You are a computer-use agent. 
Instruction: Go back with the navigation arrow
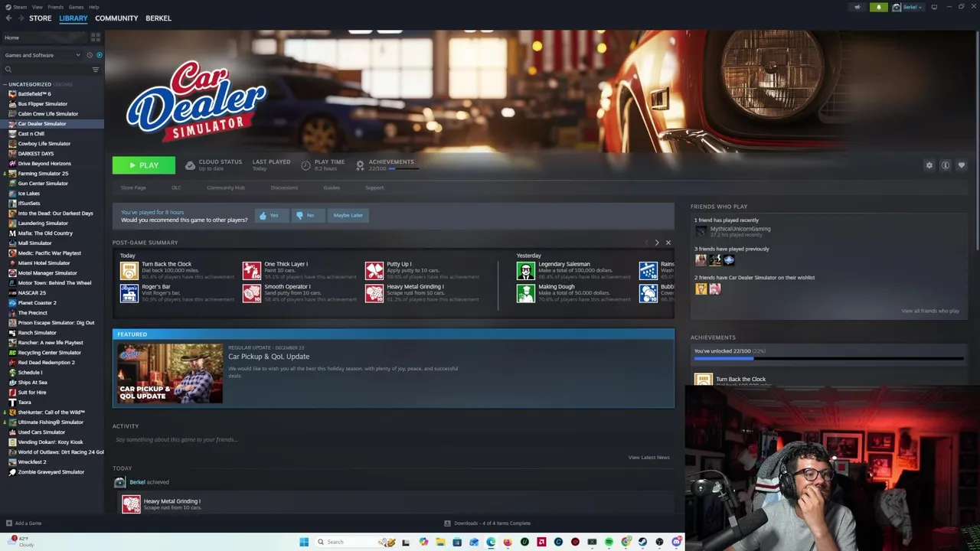[x=8, y=18]
